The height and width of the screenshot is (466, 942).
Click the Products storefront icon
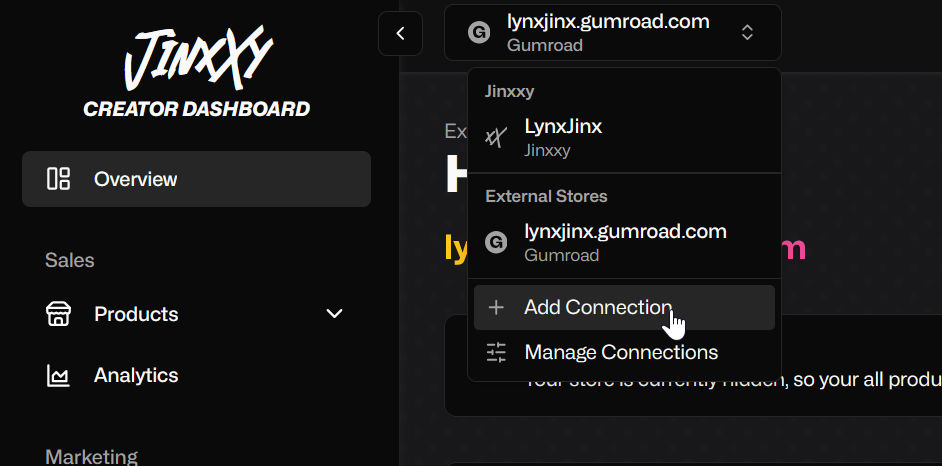tap(58, 314)
